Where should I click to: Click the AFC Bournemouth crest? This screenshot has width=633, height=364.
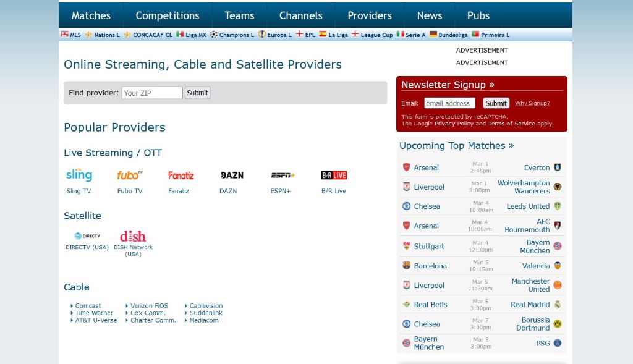(558, 226)
